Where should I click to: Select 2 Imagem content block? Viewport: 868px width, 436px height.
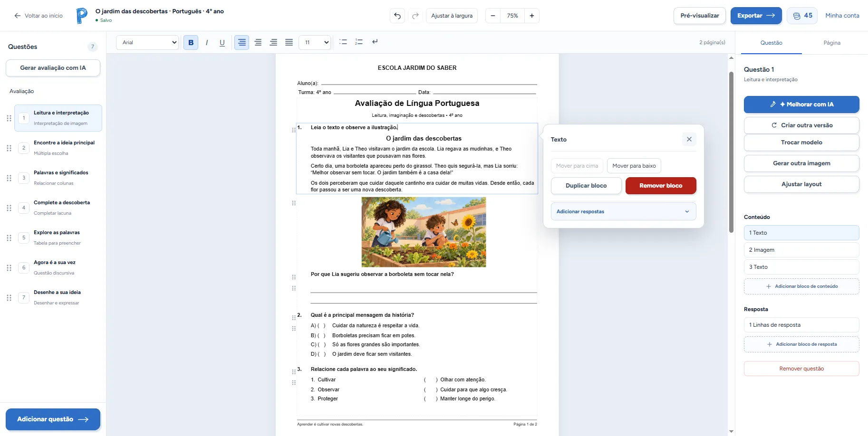coord(801,250)
